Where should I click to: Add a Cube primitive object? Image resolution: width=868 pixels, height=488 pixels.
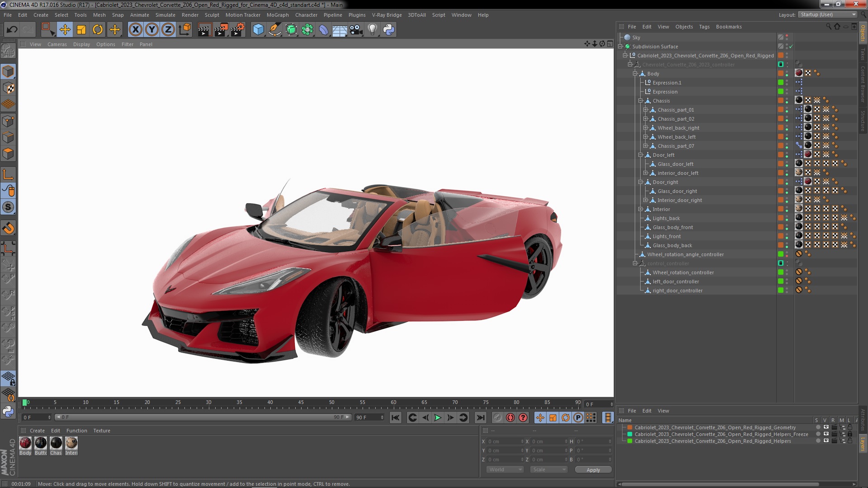(x=258, y=30)
